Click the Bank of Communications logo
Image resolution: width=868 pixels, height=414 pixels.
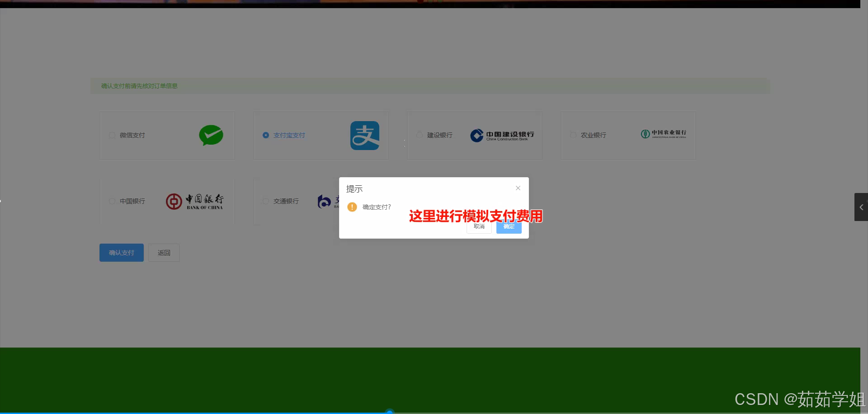tap(328, 202)
